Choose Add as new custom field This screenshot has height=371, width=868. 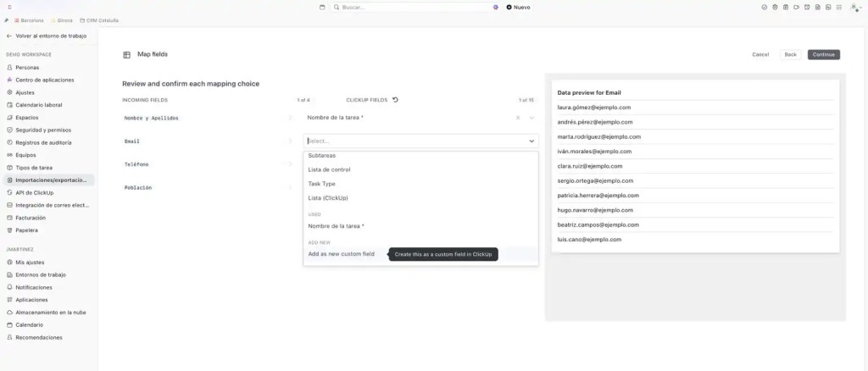(x=341, y=254)
